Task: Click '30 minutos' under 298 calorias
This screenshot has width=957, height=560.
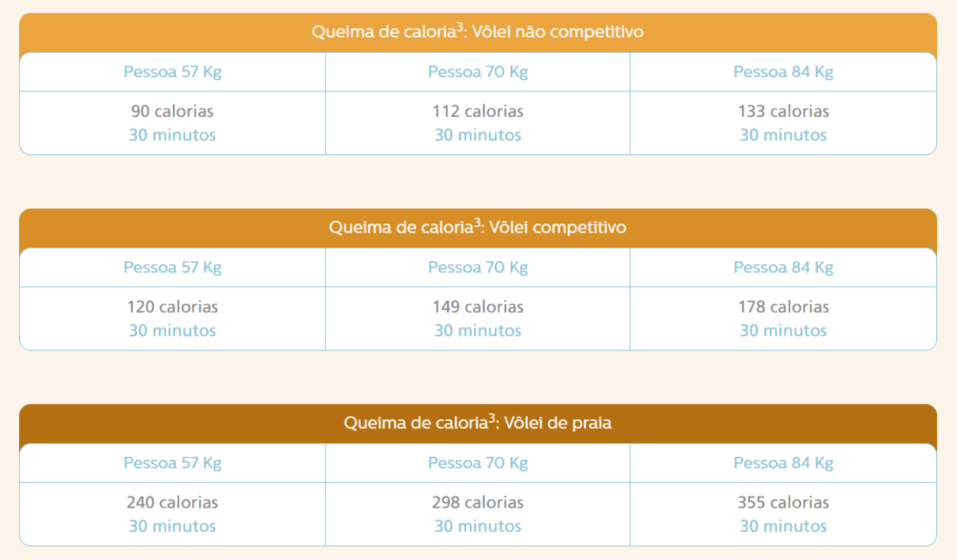Action: (x=478, y=526)
